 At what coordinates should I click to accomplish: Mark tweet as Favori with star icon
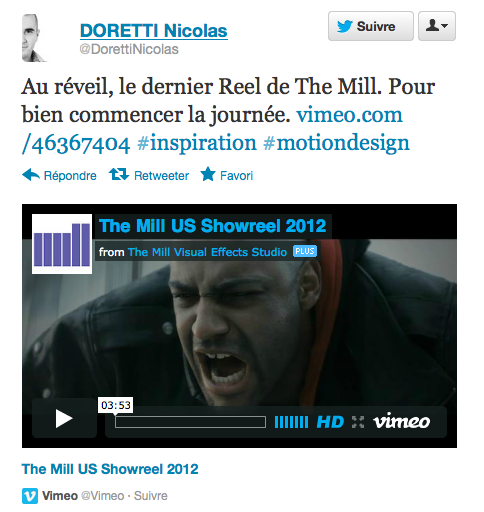coord(208,174)
